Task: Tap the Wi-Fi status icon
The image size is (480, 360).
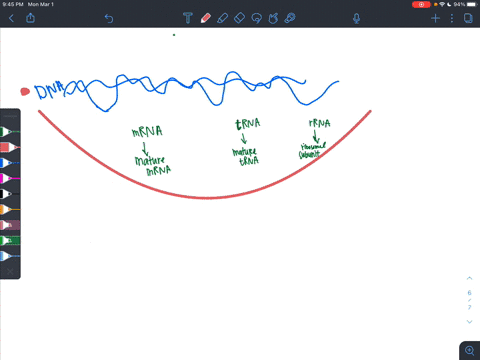Action: 442,4
